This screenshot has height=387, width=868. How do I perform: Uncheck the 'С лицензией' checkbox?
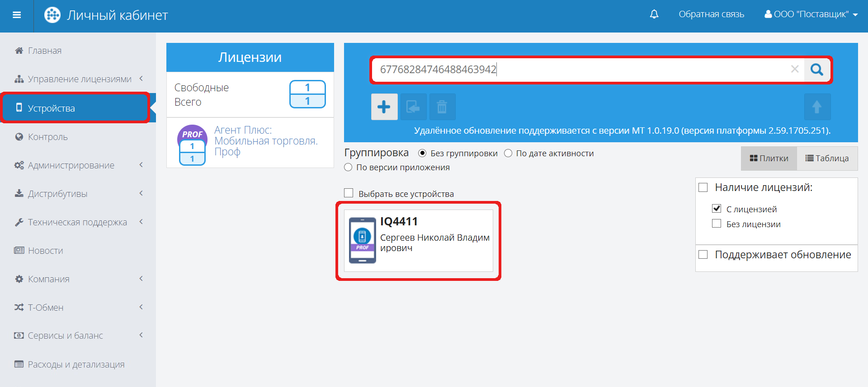(717, 209)
